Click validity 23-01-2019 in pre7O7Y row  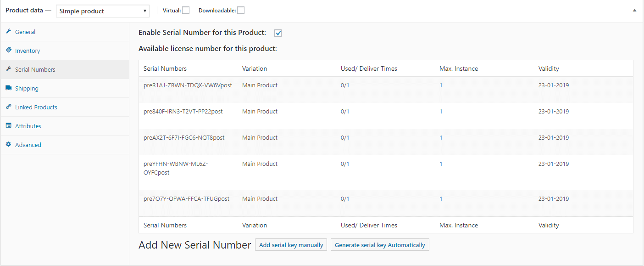554,198
